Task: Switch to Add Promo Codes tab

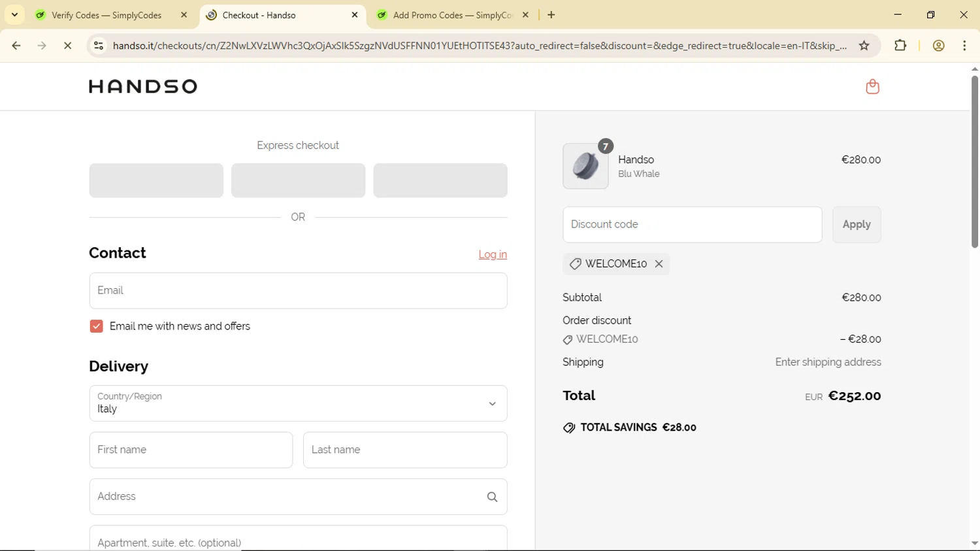Action: click(x=452, y=15)
